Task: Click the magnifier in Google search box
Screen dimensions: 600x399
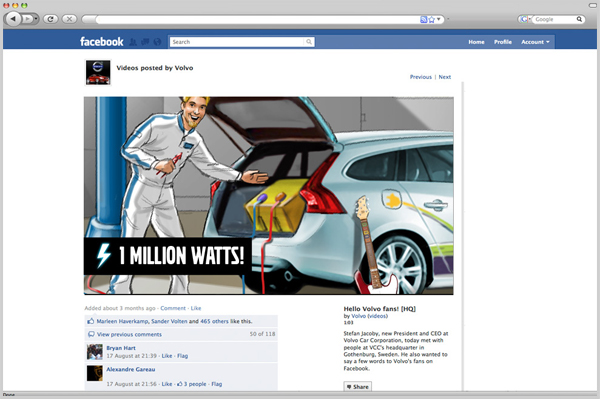Action: pos(579,19)
